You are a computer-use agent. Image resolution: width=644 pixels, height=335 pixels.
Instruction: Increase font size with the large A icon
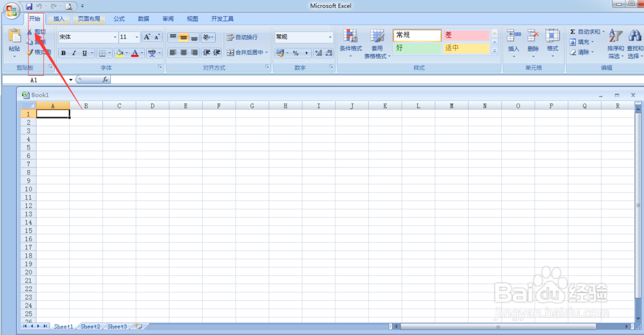[x=147, y=37]
